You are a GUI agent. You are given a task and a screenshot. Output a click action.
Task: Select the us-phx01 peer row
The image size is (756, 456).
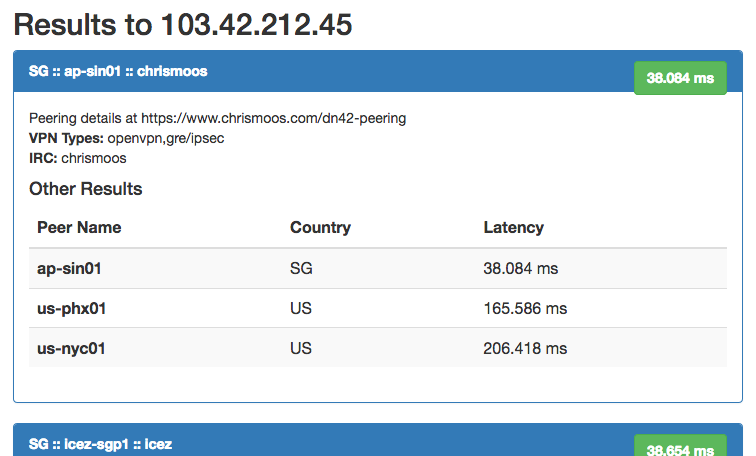click(x=378, y=308)
